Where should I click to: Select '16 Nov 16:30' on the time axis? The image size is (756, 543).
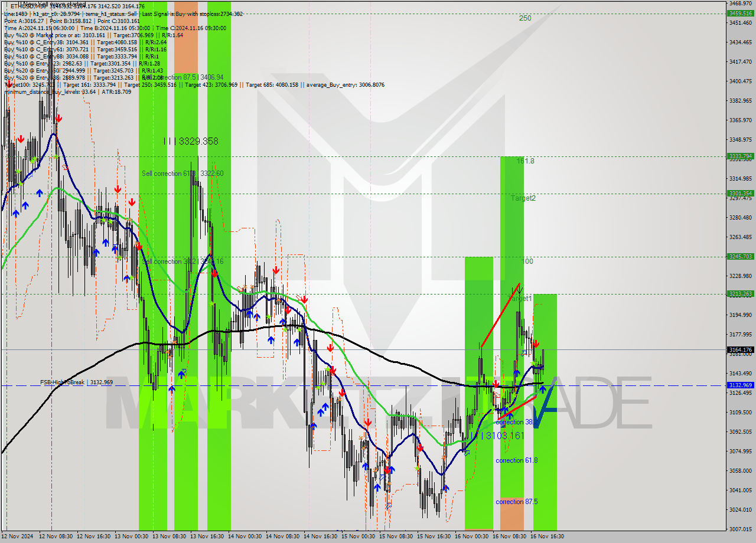point(547,537)
